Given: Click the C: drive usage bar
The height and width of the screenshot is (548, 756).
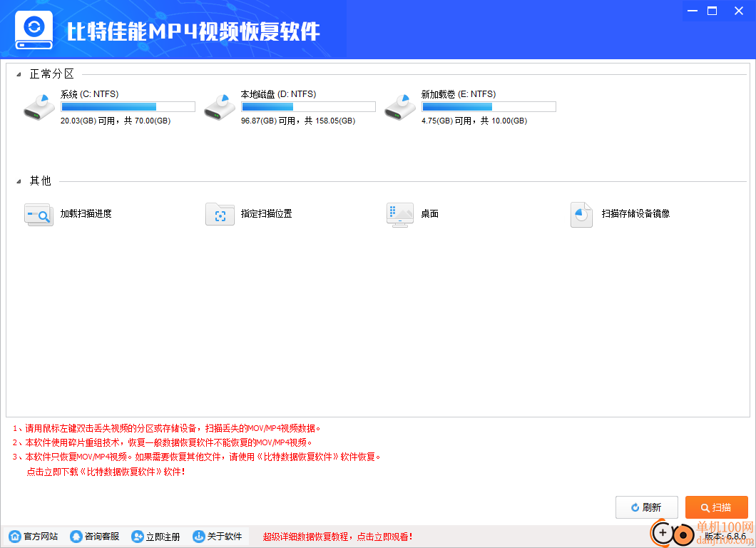Looking at the screenshot, I should point(128,106).
